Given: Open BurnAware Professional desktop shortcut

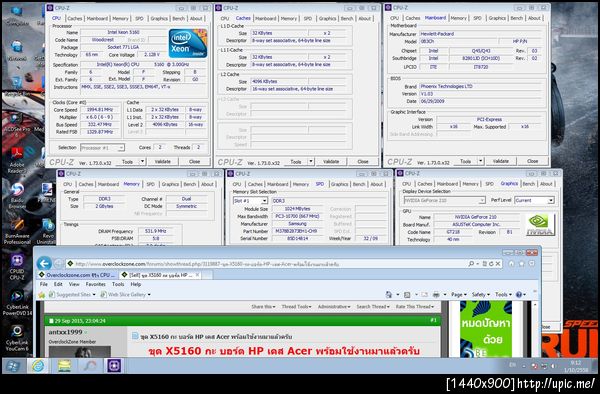Looking at the screenshot, I should tap(17, 231).
